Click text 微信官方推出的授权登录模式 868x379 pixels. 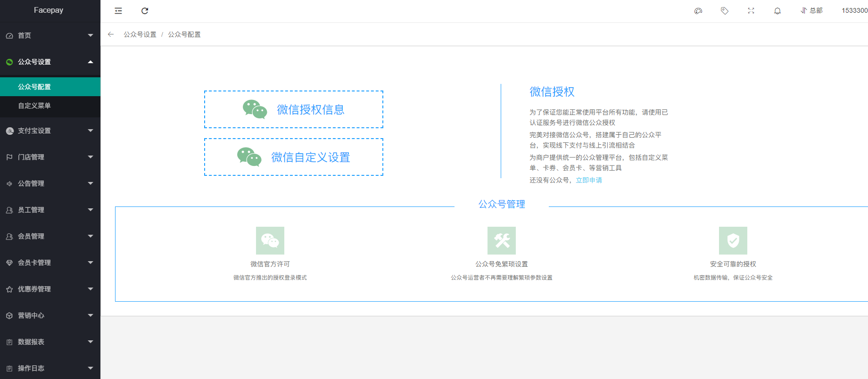[x=270, y=278]
